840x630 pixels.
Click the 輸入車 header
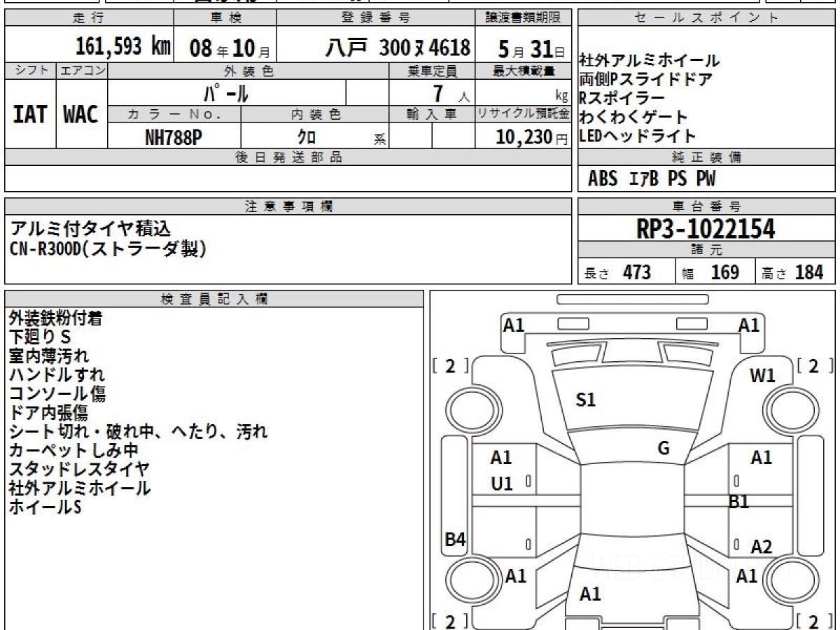coord(431,114)
